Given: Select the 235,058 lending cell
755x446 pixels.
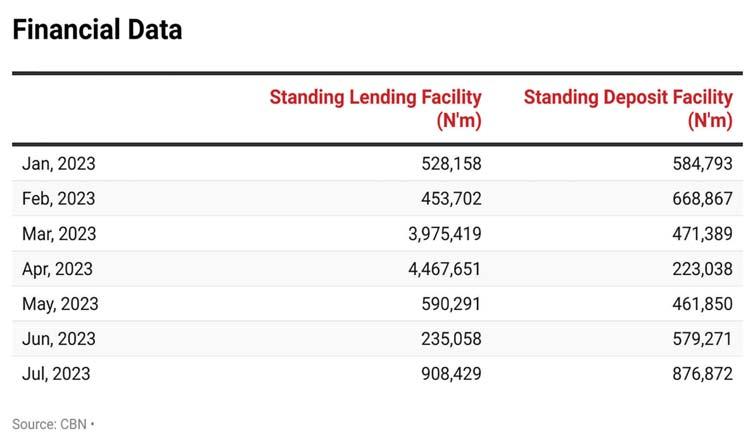Looking at the screenshot, I should click(450, 339).
